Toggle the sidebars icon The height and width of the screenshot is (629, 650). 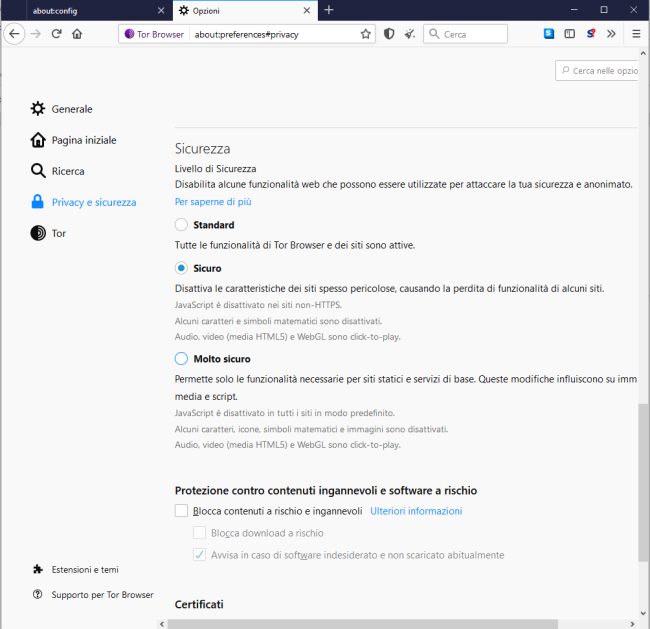point(570,34)
